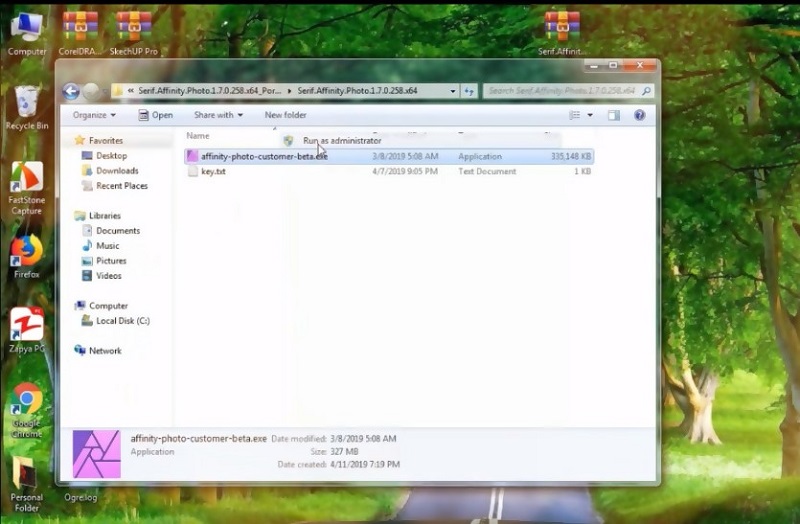Select the affinity-photo-customer-beta.exe file name

coord(264,156)
